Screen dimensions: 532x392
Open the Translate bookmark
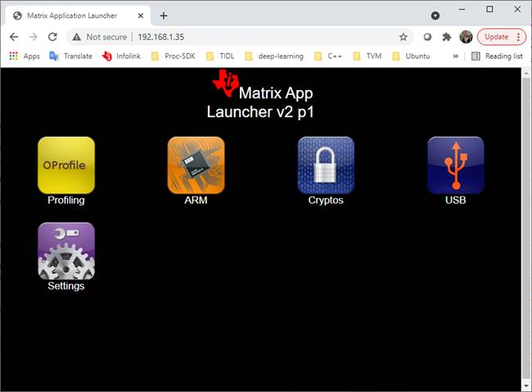[x=70, y=56]
